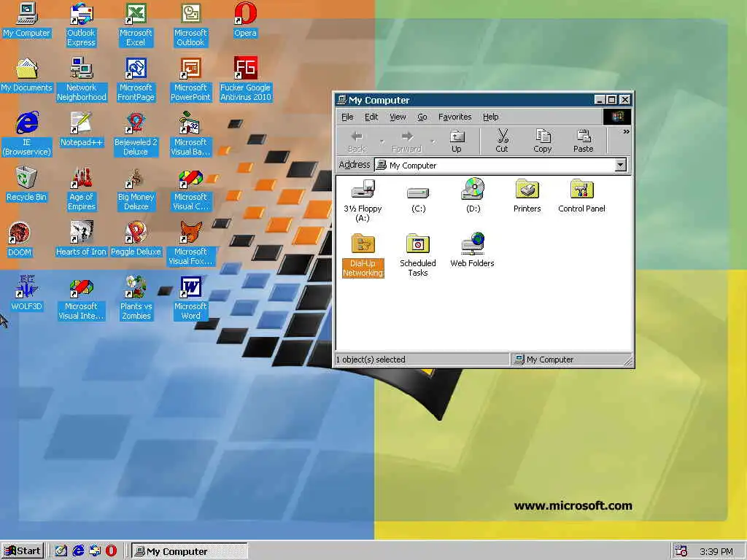This screenshot has width=747, height=560.
Task: Open the File menu
Action: (x=347, y=117)
